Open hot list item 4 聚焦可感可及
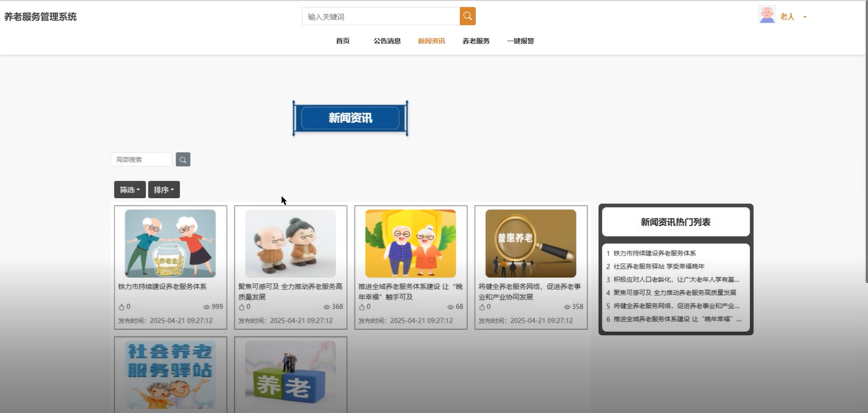 [674, 293]
